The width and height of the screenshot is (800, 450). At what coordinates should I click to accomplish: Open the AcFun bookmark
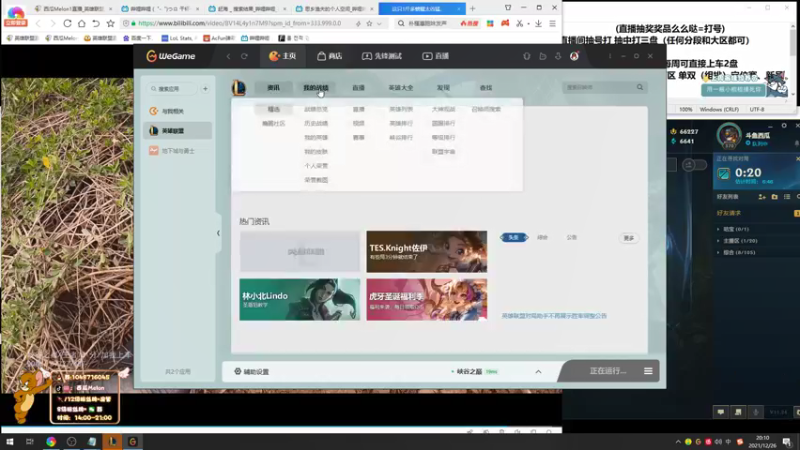219,38
